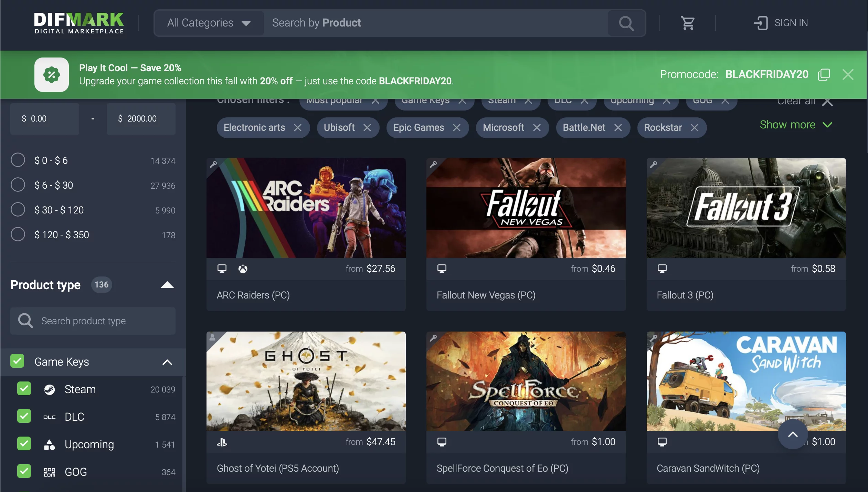Select the $ 6 - $ 30 price range

(18, 185)
